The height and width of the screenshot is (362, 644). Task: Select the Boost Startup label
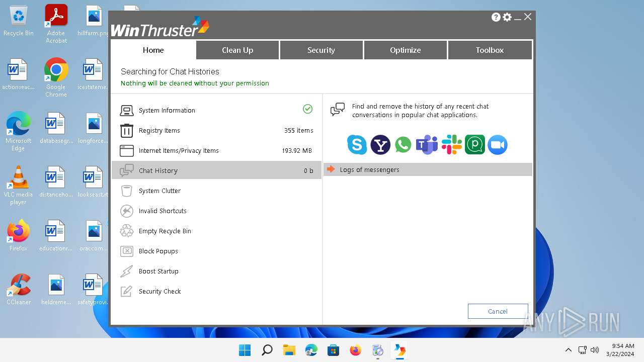click(x=158, y=271)
